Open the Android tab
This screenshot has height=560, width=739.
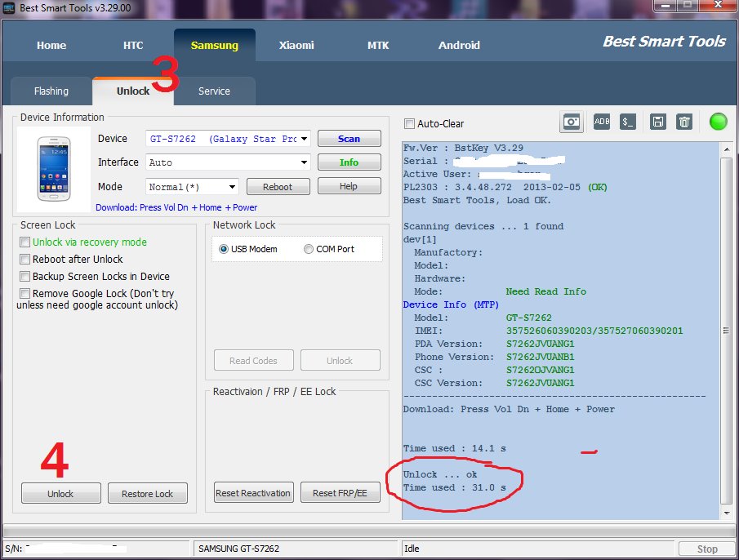coord(459,45)
